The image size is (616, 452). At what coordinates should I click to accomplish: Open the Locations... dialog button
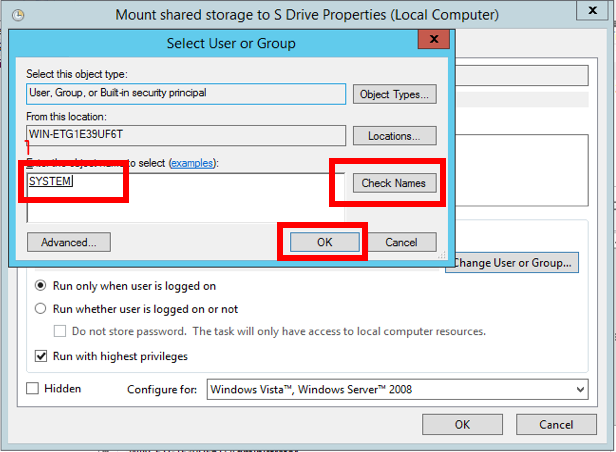[x=394, y=136]
